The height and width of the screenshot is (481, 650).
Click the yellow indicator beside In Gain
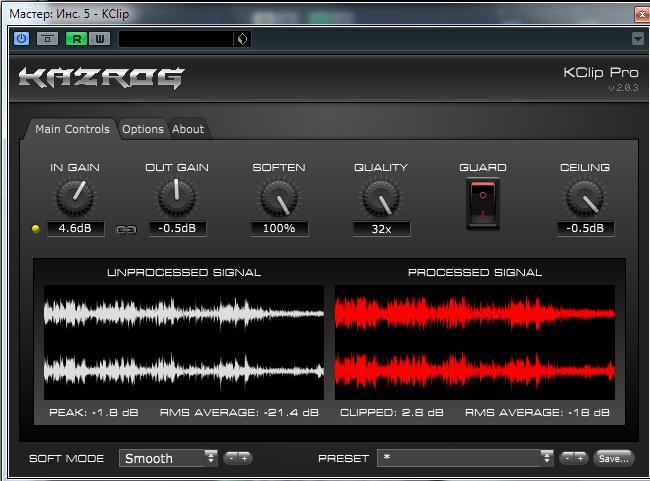coord(37,229)
